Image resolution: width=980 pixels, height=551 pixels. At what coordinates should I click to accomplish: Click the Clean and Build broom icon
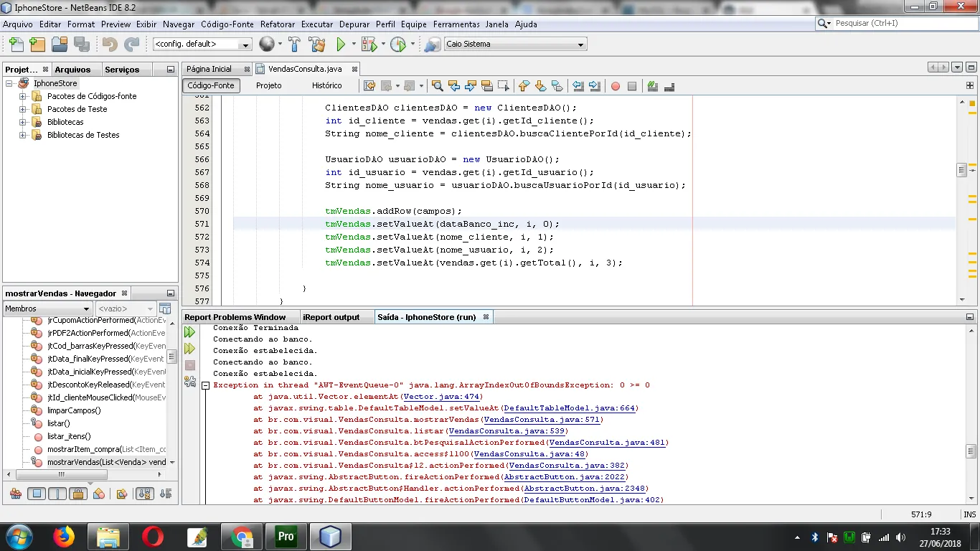[x=317, y=44]
